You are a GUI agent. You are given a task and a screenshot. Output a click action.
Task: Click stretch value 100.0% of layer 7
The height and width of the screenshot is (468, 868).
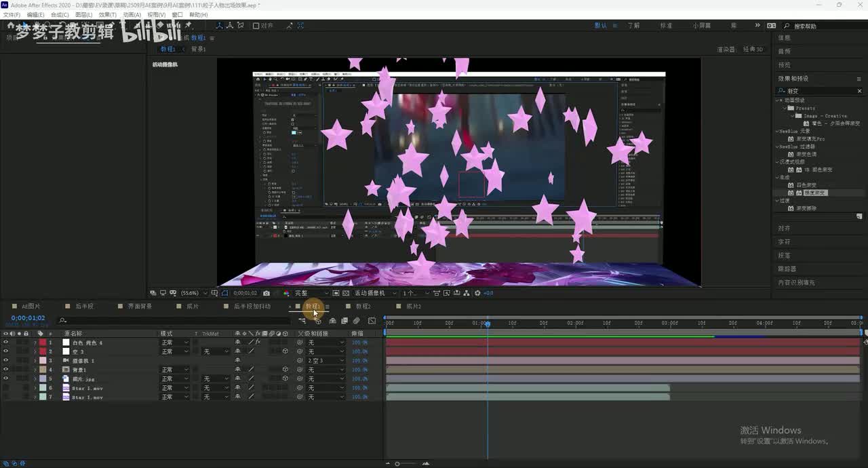pyautogui.click(x=359, y=397)
